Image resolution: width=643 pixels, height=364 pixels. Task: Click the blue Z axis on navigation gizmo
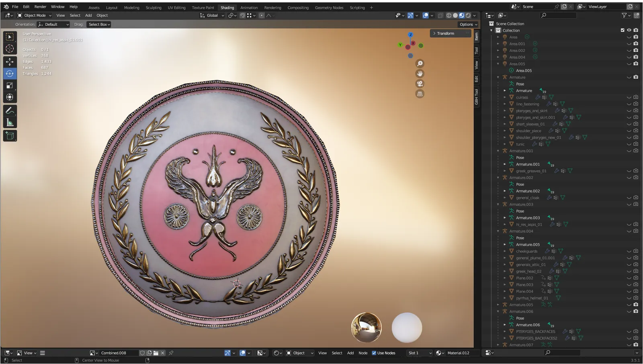point(410,35)
